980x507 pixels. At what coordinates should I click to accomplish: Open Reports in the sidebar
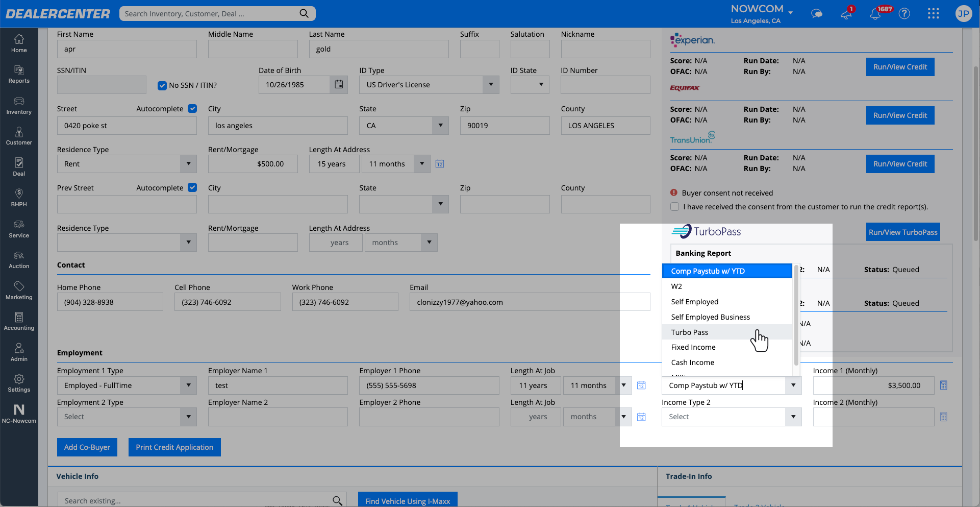19,75
